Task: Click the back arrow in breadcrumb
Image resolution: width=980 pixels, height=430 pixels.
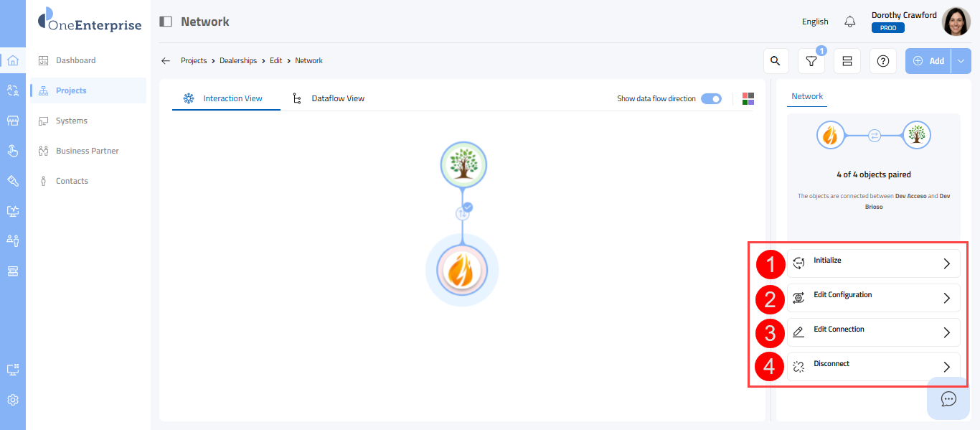Action: click(x=166, y=61)
